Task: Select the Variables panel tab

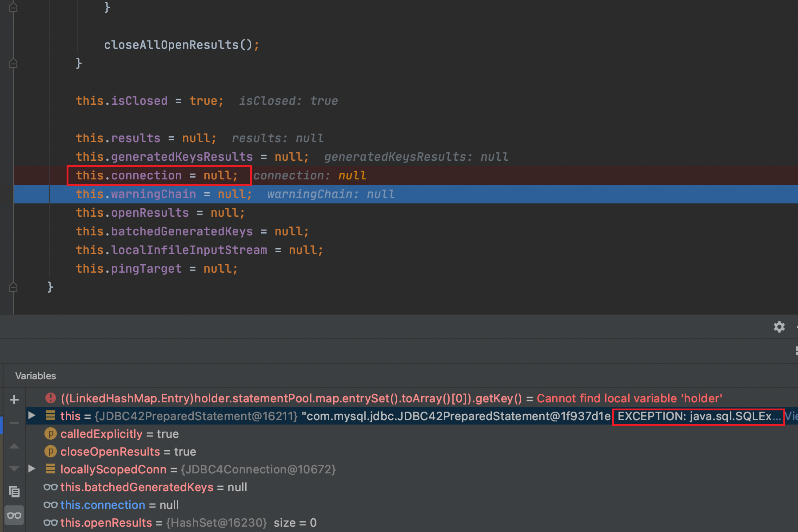Action: pyautogui.click(x=36, y=376)
